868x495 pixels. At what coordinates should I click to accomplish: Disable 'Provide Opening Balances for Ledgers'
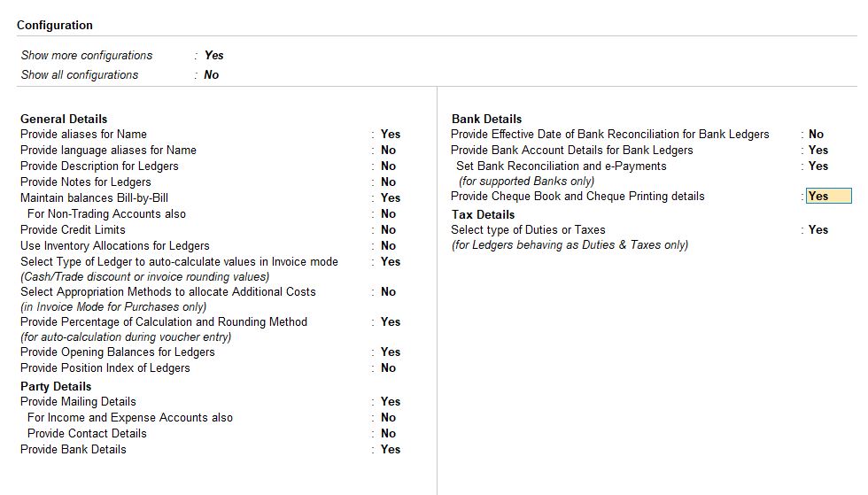390,352
